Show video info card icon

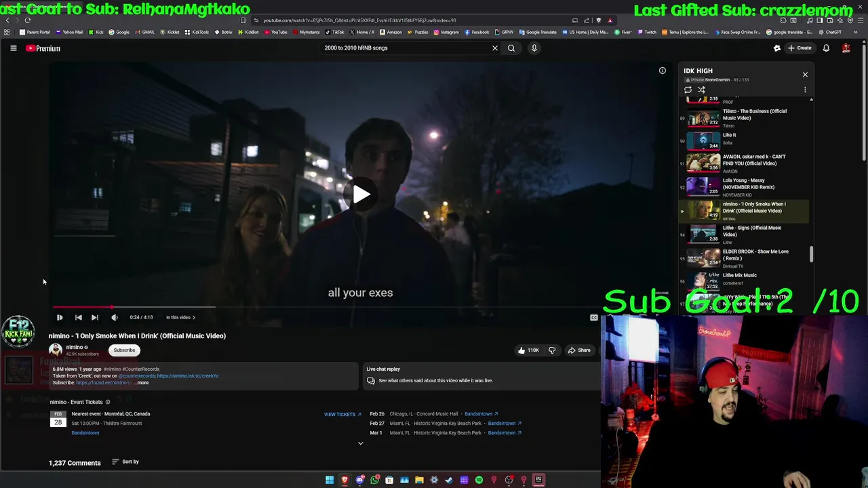coord(663,70)
